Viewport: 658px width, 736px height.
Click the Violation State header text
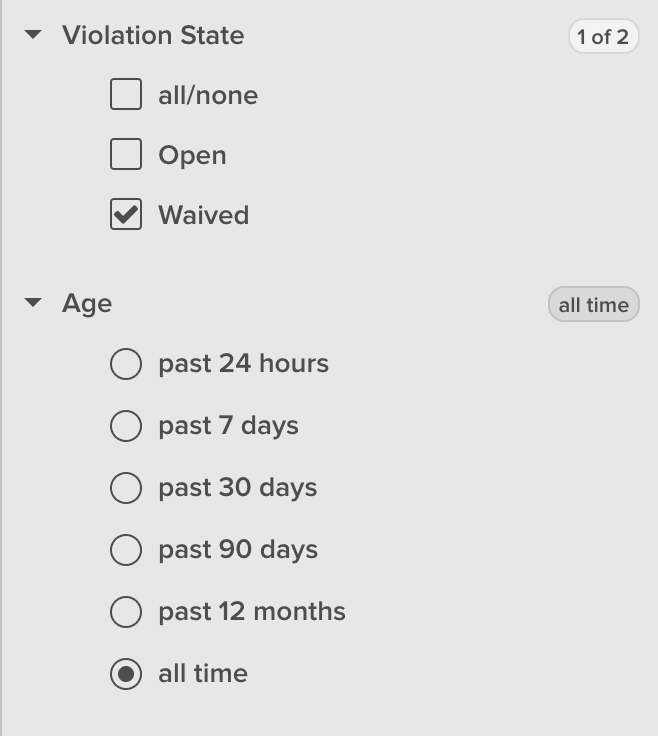point(153,35)
